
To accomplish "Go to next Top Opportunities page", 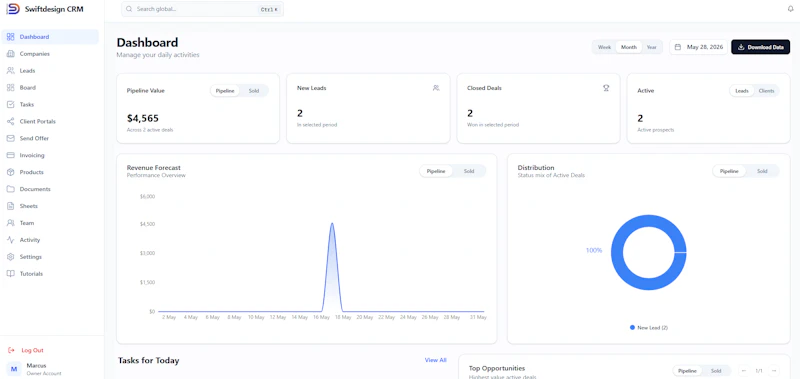I will (774, 371).
